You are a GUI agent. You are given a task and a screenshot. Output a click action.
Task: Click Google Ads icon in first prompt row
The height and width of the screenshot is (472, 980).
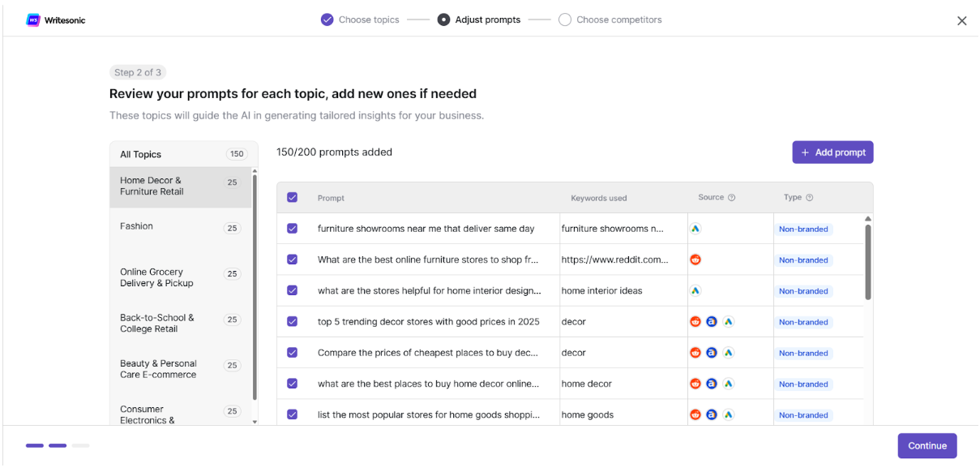[x=695, y=229]
